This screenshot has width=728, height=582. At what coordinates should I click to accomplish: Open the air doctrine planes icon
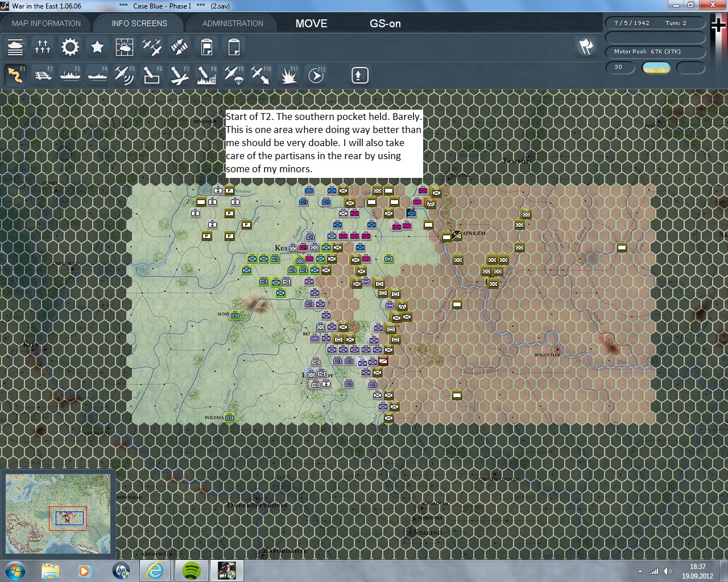pos(152,47)
